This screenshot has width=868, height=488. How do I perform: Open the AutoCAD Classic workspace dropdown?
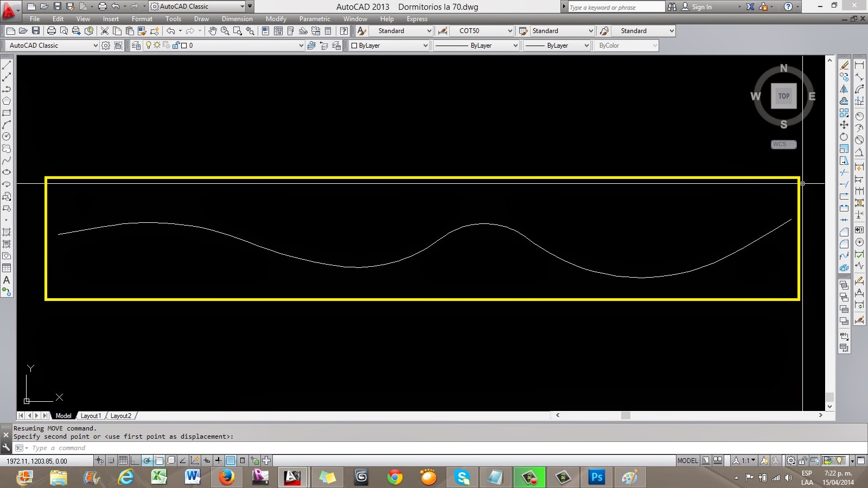[53, 46]
